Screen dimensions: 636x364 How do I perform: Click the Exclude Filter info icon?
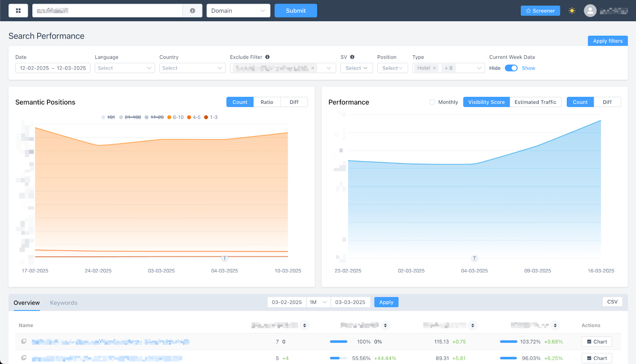tap(268, 57)
